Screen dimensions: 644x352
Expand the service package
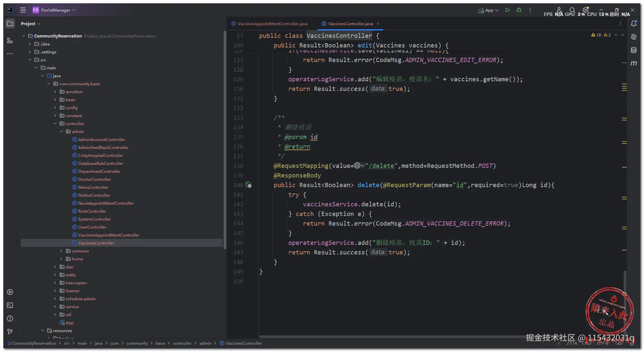[55, 307]
